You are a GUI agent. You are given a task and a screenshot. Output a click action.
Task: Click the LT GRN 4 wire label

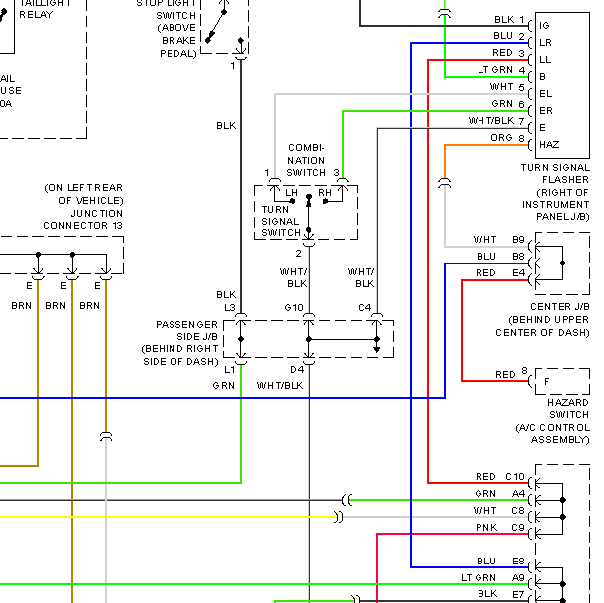pos(502,70)
